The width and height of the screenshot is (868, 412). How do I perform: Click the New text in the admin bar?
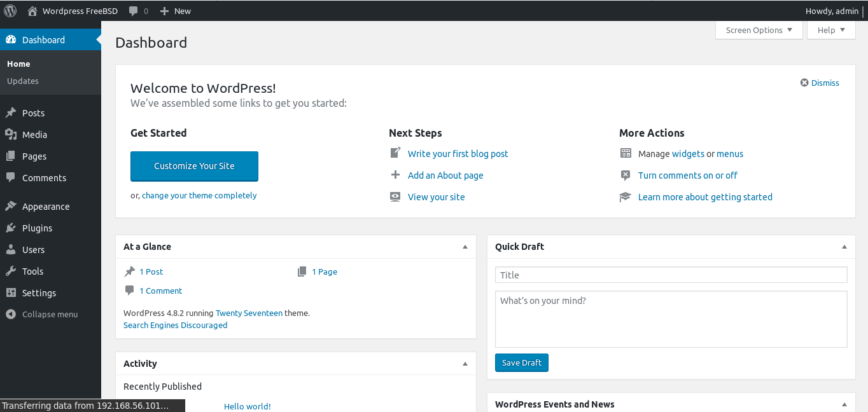[183, 11]
